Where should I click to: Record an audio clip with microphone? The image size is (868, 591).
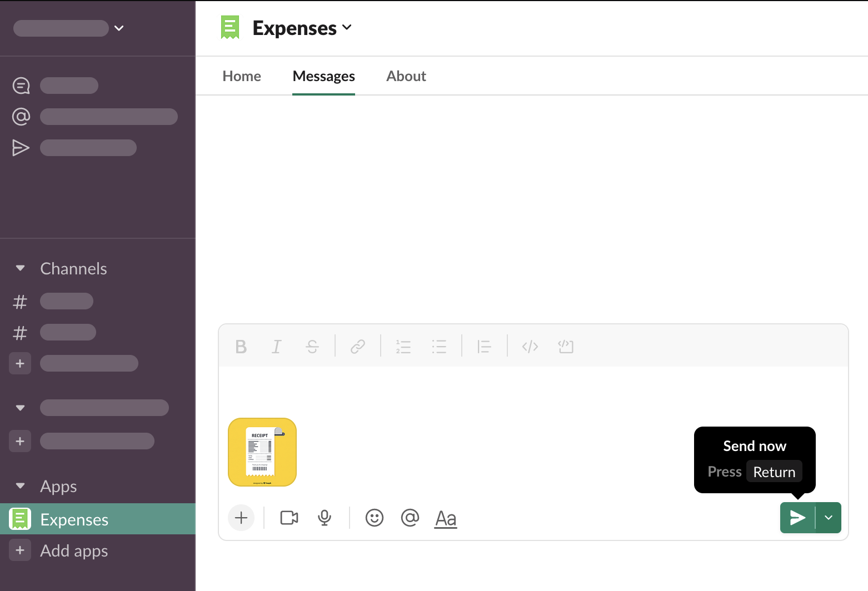point(325,518)
